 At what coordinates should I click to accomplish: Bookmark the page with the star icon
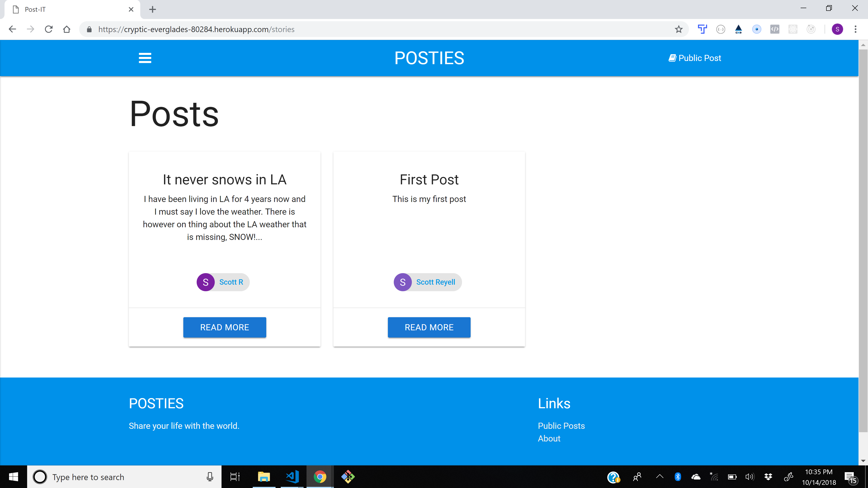(x=678, y=29)
